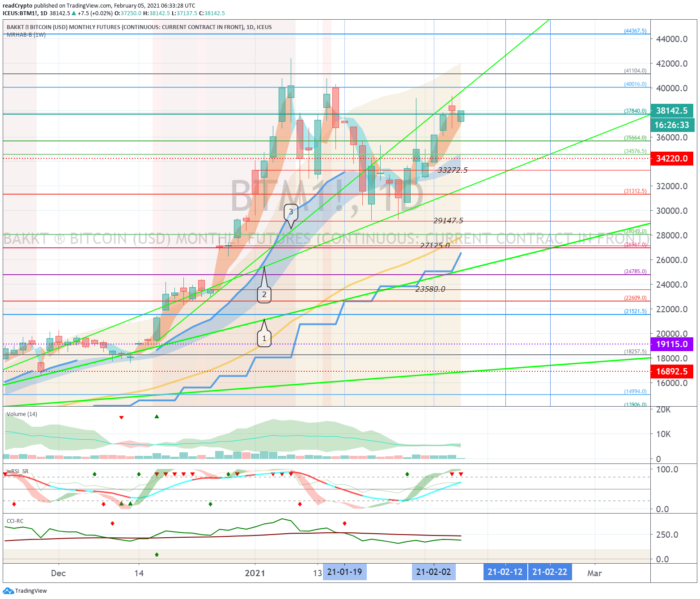Click the 33272.5 price annotation
The height and width of the screenshot is (599, 700).
(453, 170)
